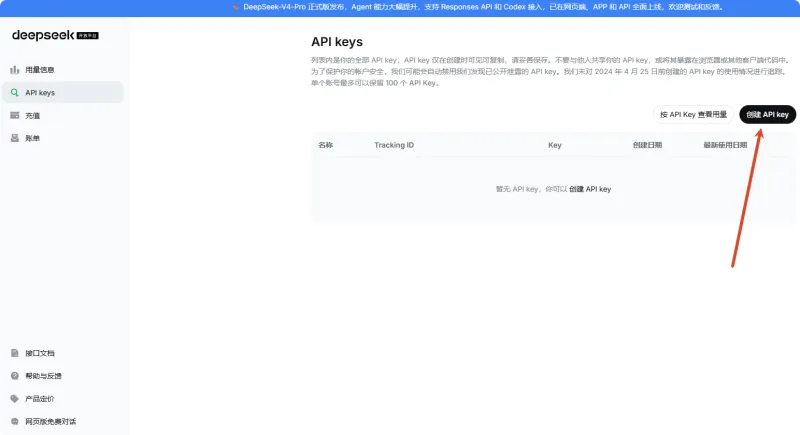This screenshot has width=800, height=435.
Task: Click the Tracking ID column header
Action: (394, 145)
